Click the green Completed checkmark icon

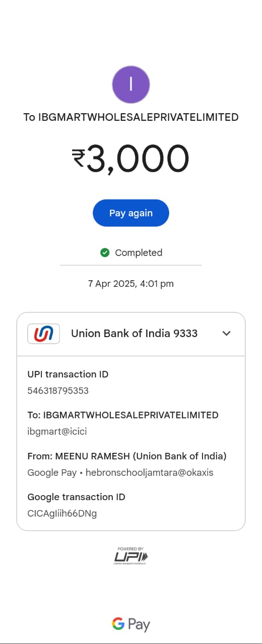[105, 253]
